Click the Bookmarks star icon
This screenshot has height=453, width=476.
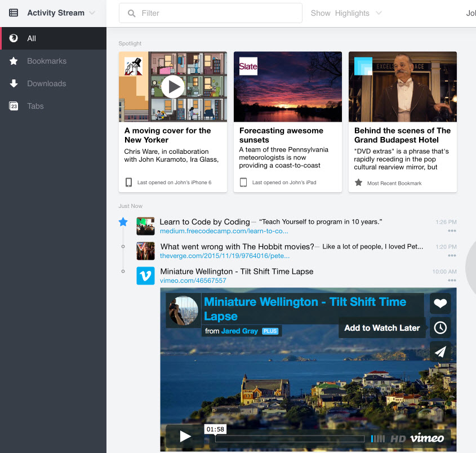tap(14, 61)
